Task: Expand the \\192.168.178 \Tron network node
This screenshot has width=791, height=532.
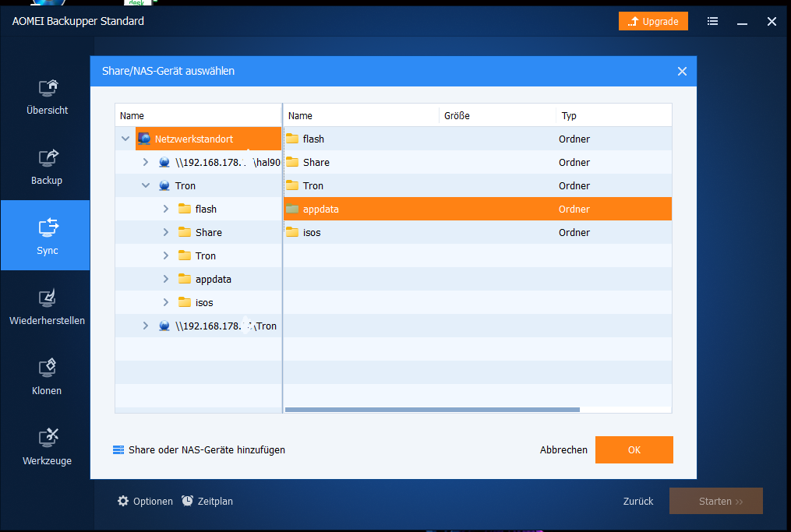Action: 146,326
